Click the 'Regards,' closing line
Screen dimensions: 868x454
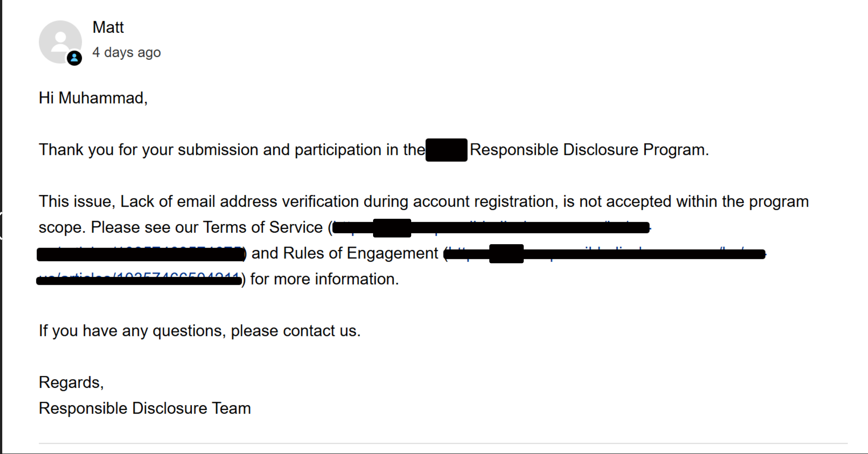tap(71, 383)
